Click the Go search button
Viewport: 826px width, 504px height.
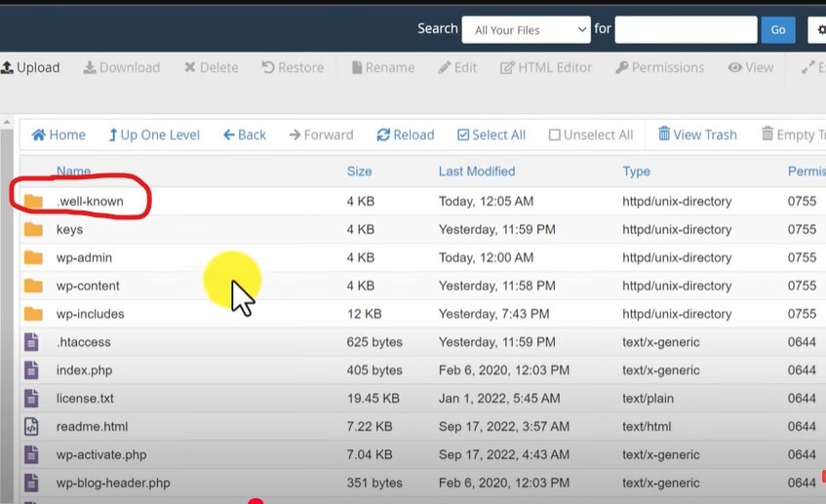pyautogui.click(x=778, y=29)
